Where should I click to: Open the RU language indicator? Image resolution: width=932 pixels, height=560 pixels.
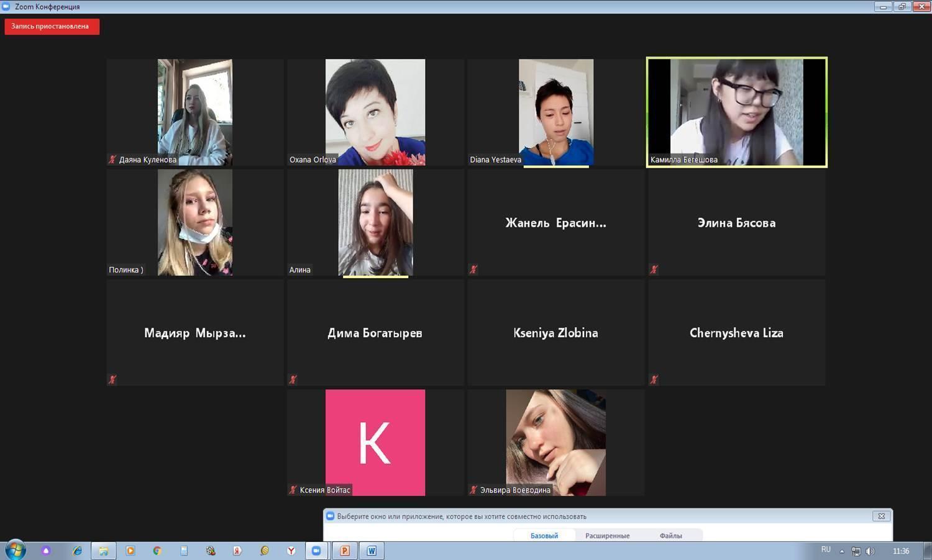(826, 549)
